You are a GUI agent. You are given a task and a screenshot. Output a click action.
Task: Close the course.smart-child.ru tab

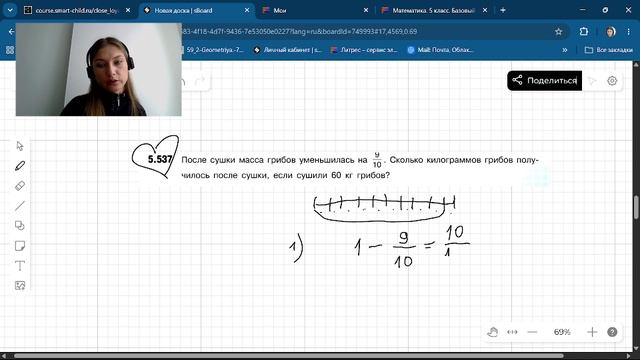128,10
